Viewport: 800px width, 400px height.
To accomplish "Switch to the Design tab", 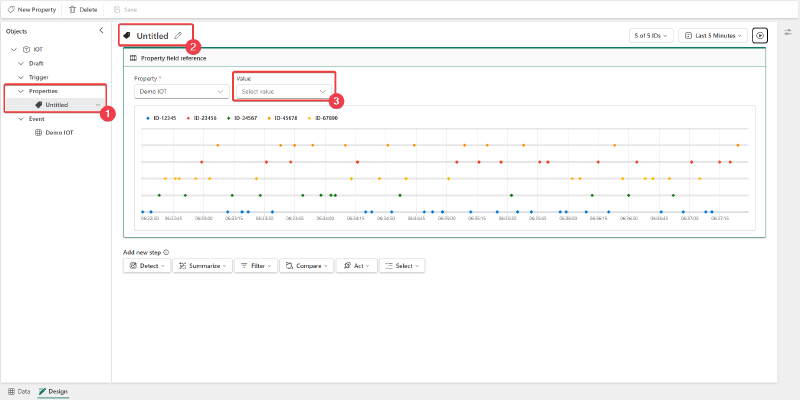I will [x=53, y=391].
